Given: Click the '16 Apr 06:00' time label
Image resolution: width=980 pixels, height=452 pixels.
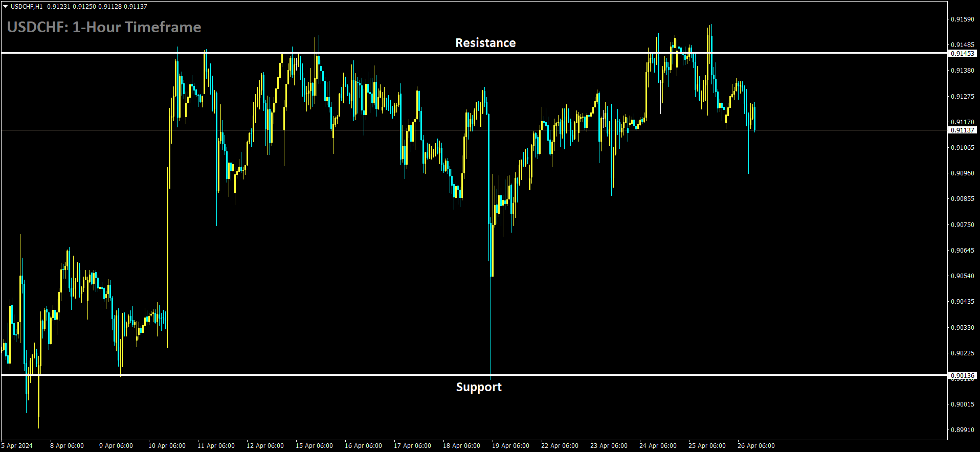Looking at the screenshot, I should 363,446.
